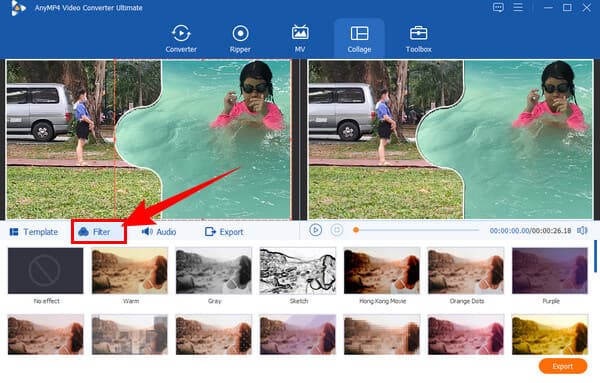Open the Ripper module
The image size is (600, 383).
[240, 39]
